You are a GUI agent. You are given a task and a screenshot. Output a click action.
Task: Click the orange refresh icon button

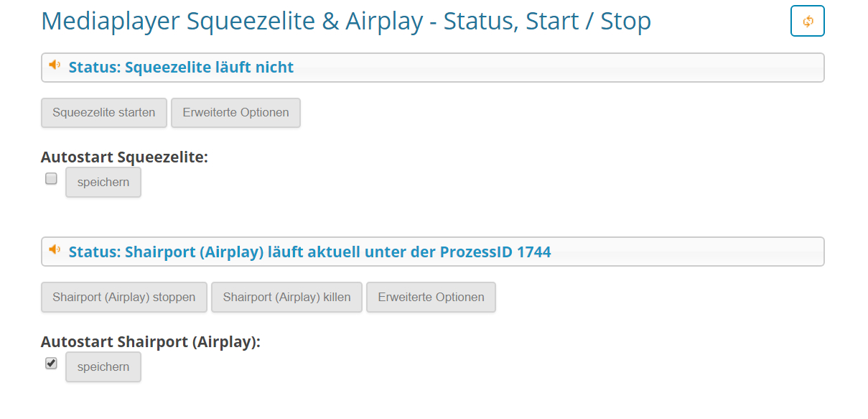coord(807,21)
